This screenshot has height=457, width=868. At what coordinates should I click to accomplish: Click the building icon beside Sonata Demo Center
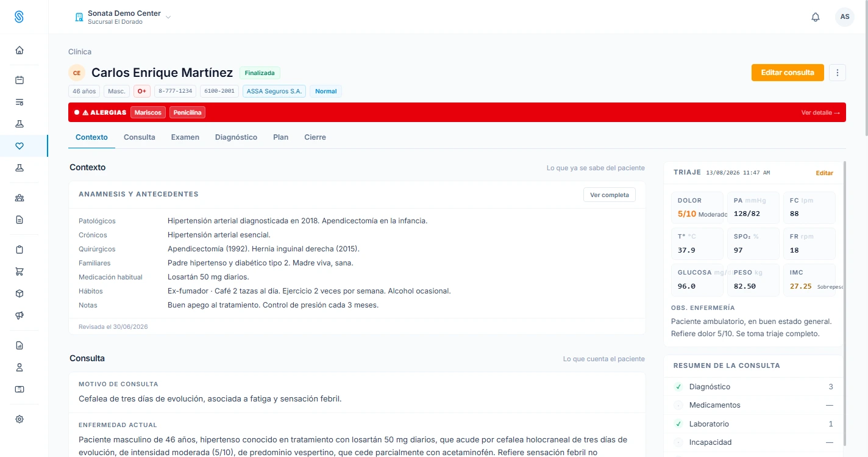click(79, 17)
